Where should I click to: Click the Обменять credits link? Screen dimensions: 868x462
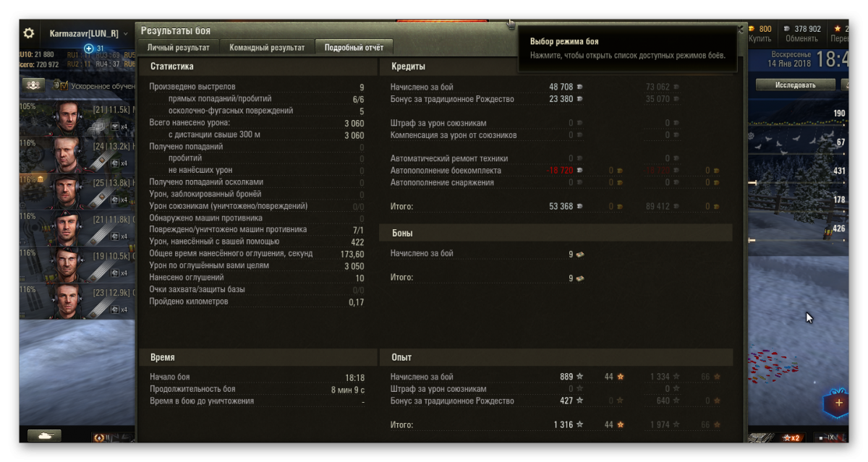coord(801,39)
